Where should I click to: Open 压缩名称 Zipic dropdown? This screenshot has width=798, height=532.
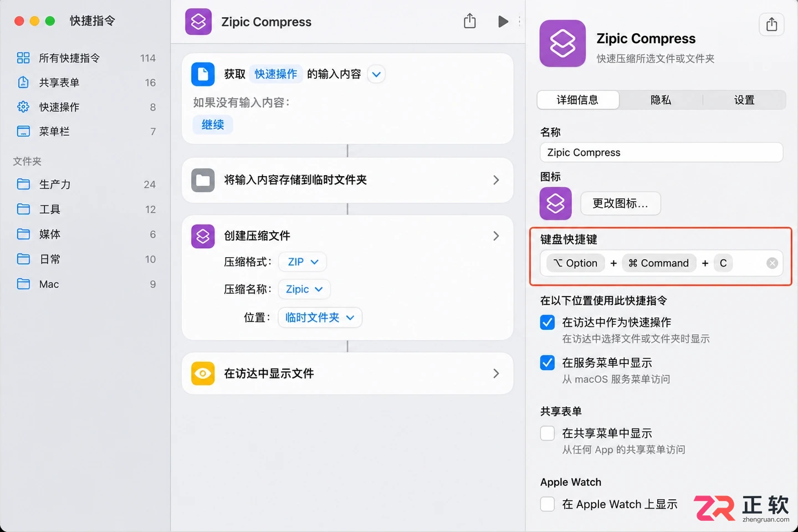(304, 289)
